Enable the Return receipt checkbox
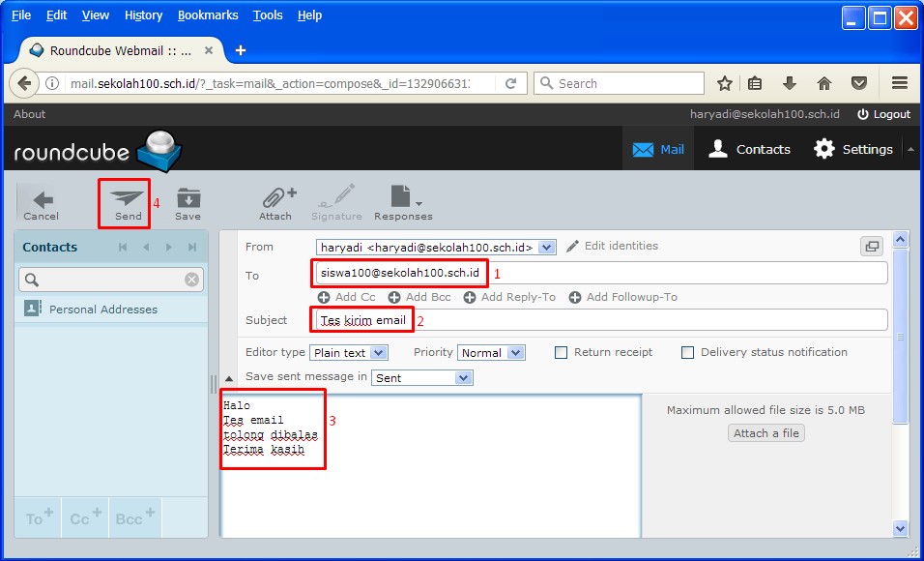The height and width of the screenshot is (561, 924). 561,353
